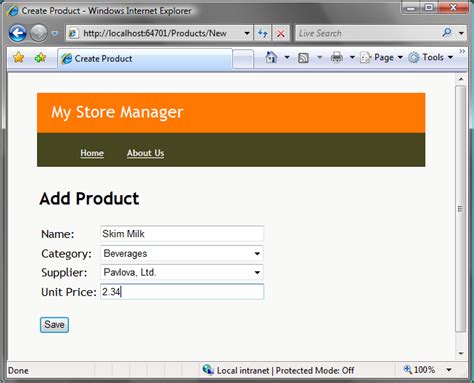Expand the Feeds dropdown arrow

pyautogui.click(x=319, y=58)
